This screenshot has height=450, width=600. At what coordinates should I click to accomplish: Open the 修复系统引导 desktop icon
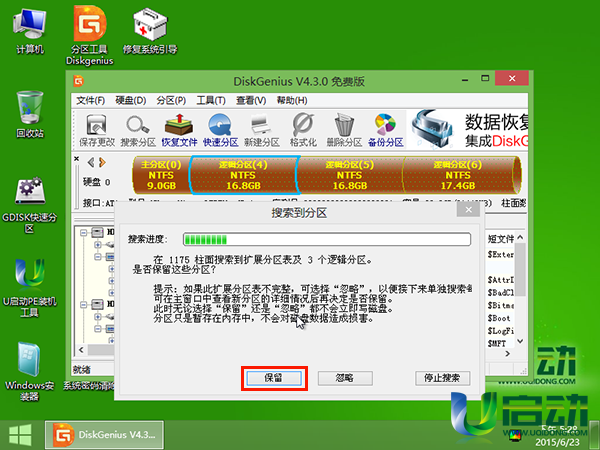point(150,31)
